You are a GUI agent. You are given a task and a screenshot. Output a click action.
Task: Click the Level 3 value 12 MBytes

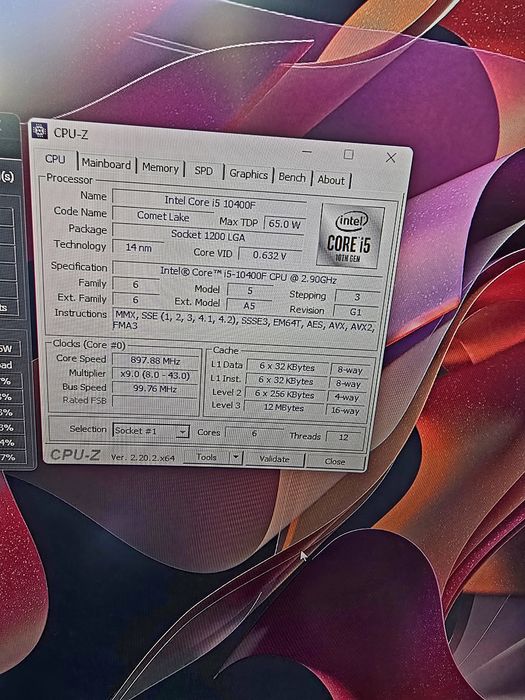[283, 408]
